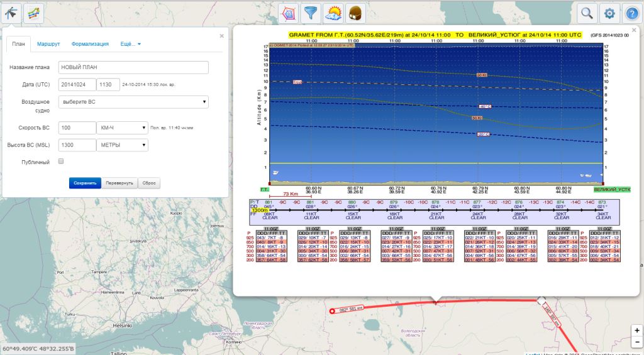This screenshot has height=355, width=644.
Task: Expand the Воздушное судно aircraft dropdown
Action: [x=133, y=102]
